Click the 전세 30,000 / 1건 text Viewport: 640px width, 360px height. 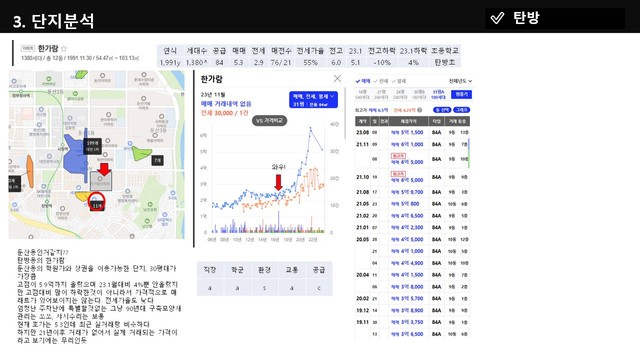[224, 113]
